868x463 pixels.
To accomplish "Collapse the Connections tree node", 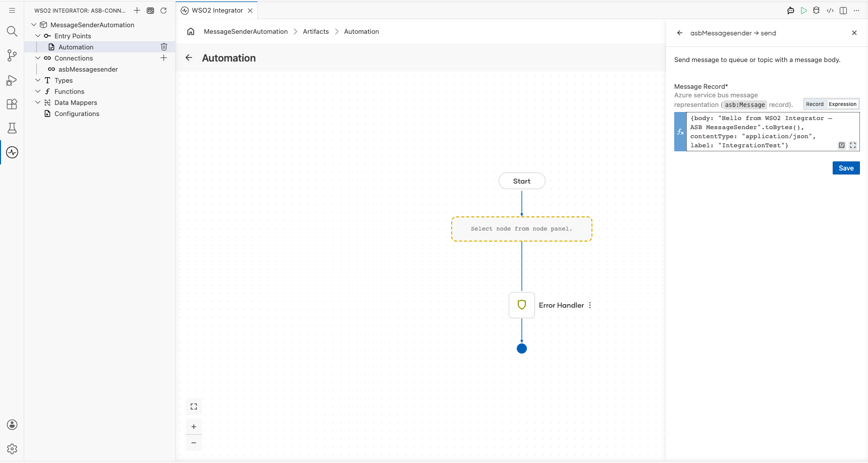I will click(x=38, y=58).
